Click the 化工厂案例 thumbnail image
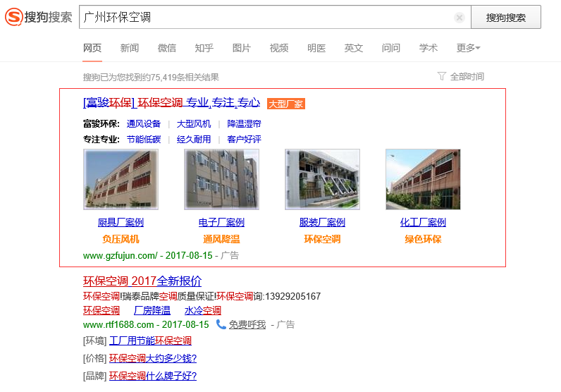This screenshot has height=392, width=561. point(423,179)
